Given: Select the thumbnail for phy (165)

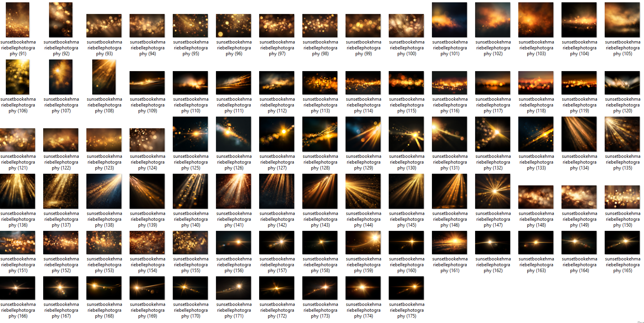Looking at the screenshot, I should click(x=622, y=243).
